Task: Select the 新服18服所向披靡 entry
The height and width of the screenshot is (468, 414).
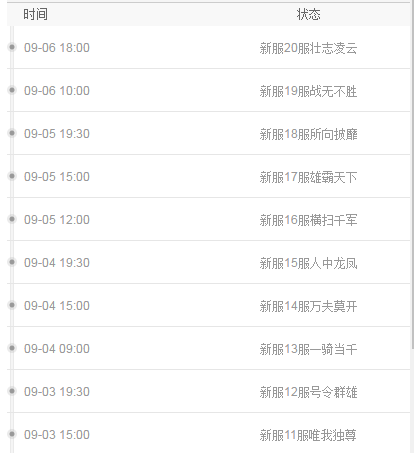Action: [308, 134]
